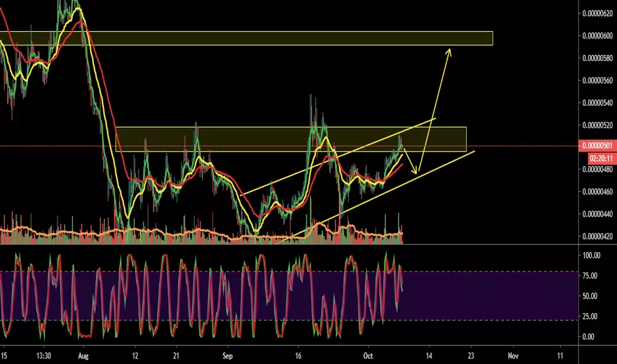Click the date label 16

tap(299, 356)
